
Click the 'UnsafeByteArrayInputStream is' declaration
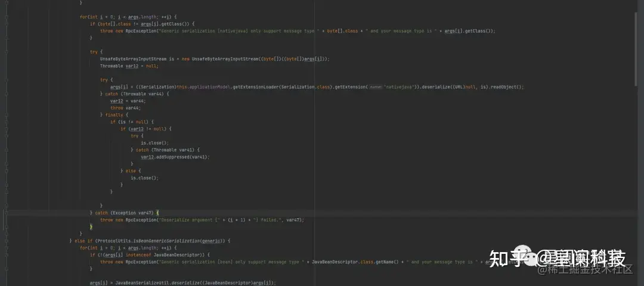(138, 58)
